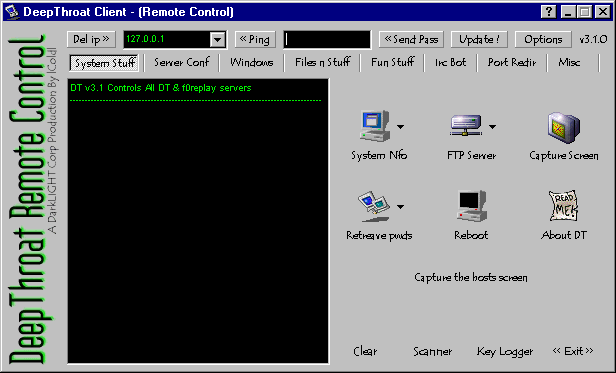Screen dimensions: 616x373
Task: Click the Capture Screen icon
Action: pos(564,127)
